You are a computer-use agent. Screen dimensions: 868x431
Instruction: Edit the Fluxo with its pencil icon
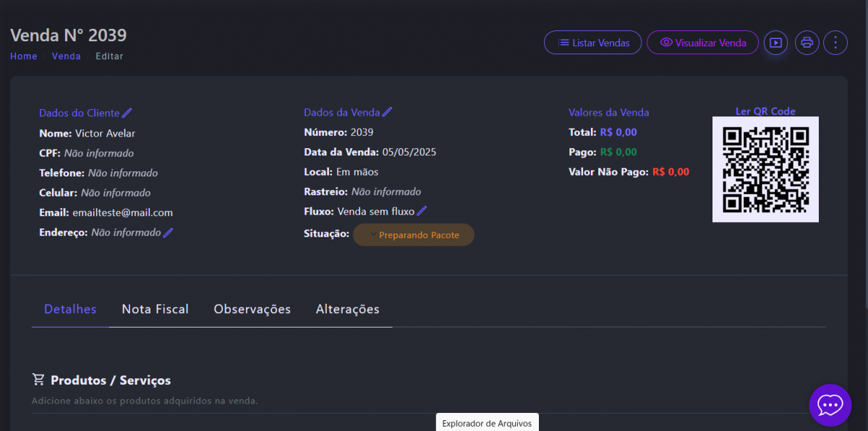coord(422,211)
